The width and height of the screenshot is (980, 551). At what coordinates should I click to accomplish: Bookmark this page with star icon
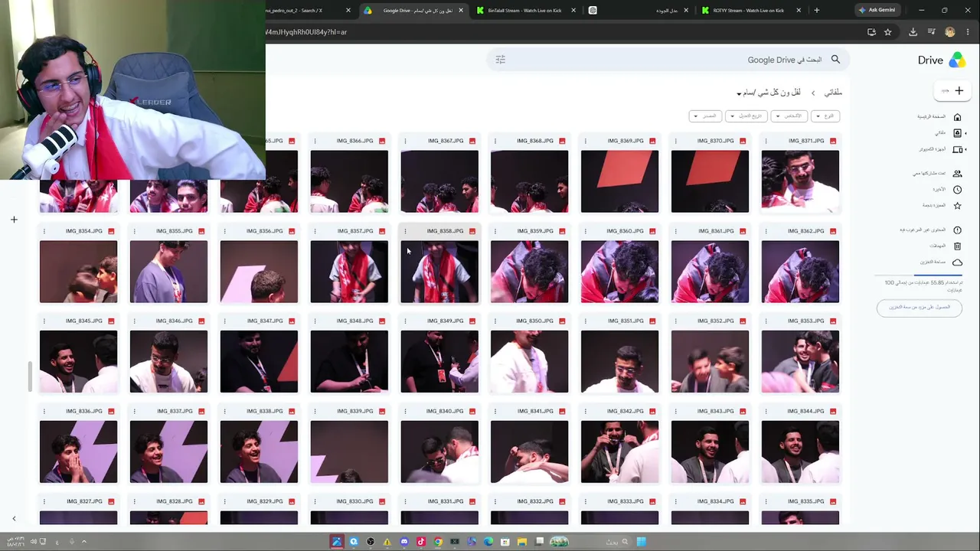[x=888, y=32]
